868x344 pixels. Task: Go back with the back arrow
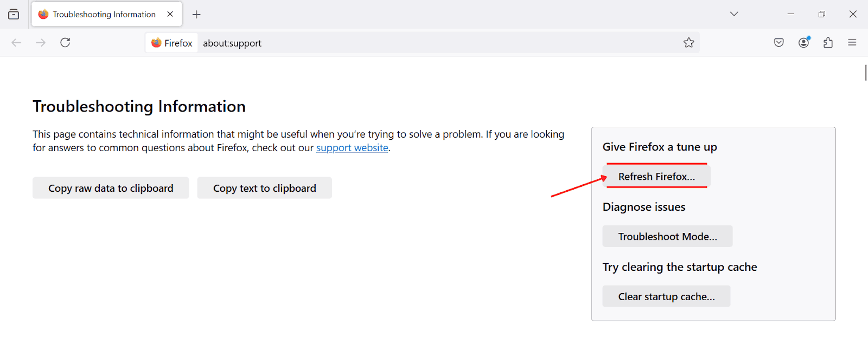16,43
